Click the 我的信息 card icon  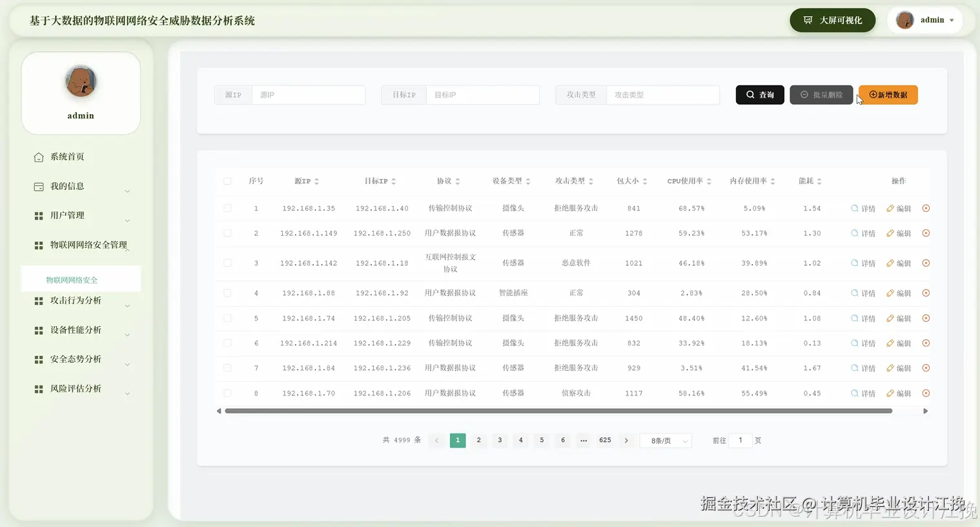coord(39,187)
